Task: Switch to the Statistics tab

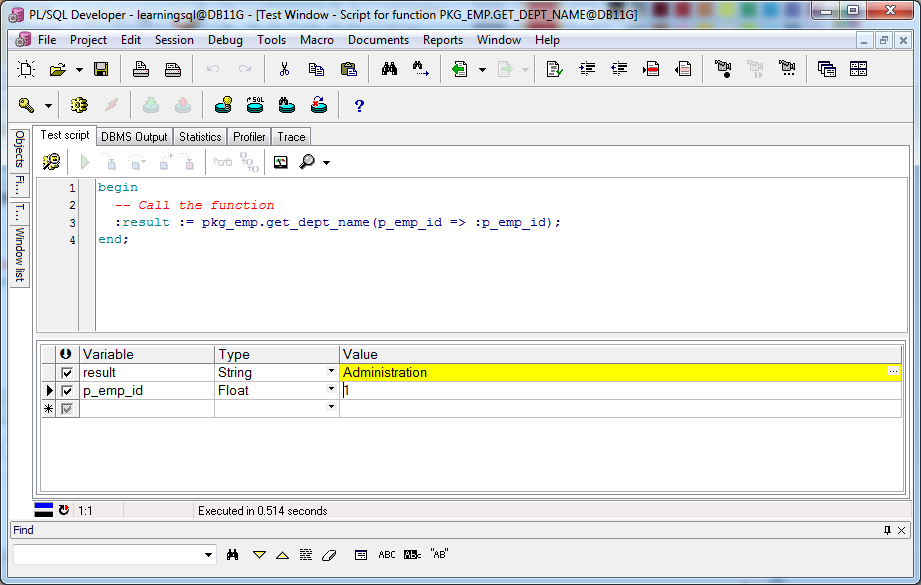Action: [x=200, y=137]
